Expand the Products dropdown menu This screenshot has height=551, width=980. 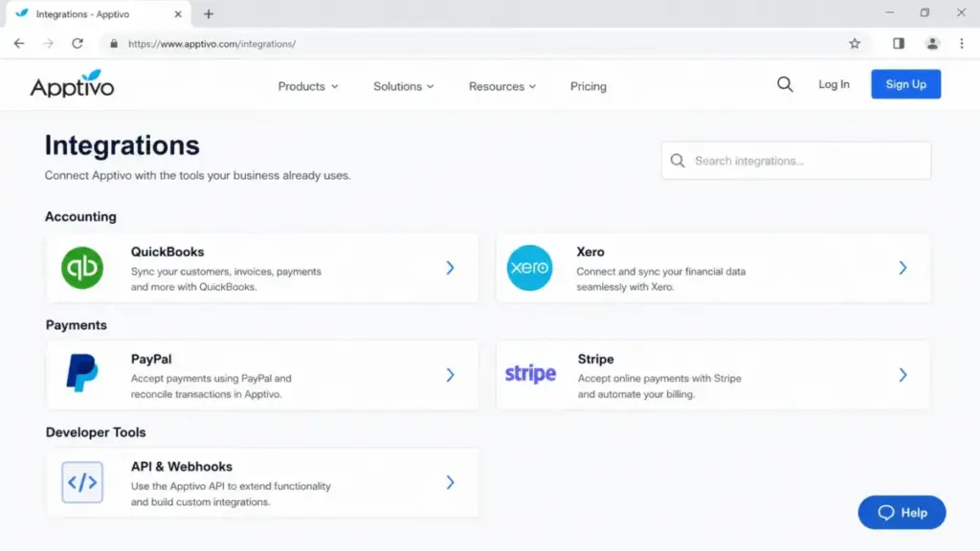[x=308, y=86]
